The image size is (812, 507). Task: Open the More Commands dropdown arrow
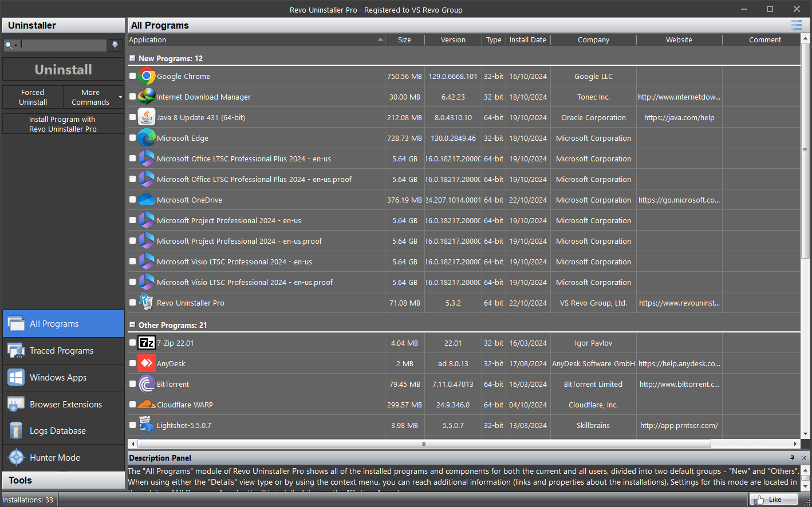(120, 97)
